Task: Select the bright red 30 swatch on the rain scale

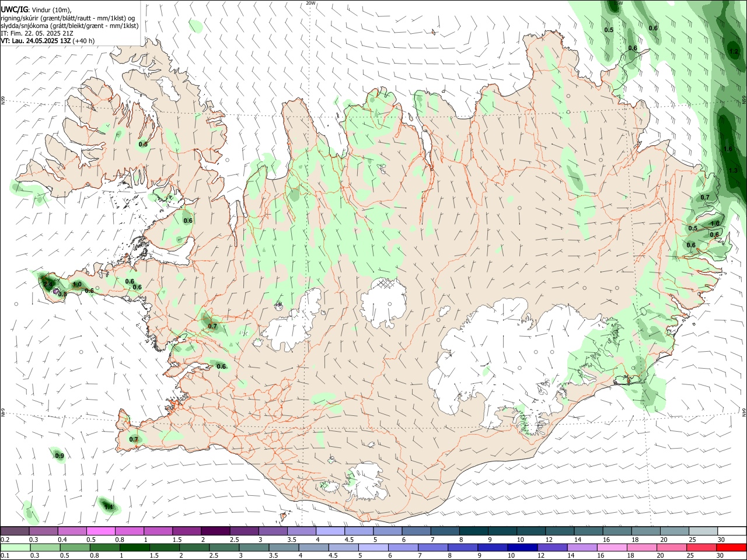Action: tap(731, 547)
